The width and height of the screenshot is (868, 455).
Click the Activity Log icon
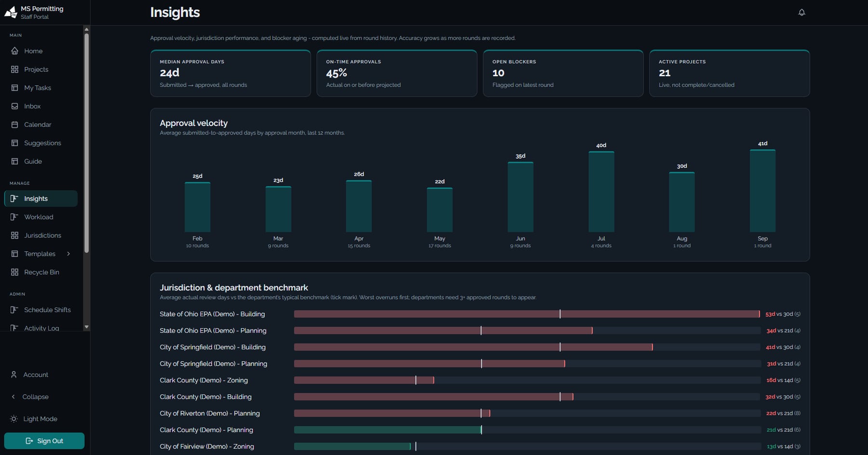[x=14, y=328]
